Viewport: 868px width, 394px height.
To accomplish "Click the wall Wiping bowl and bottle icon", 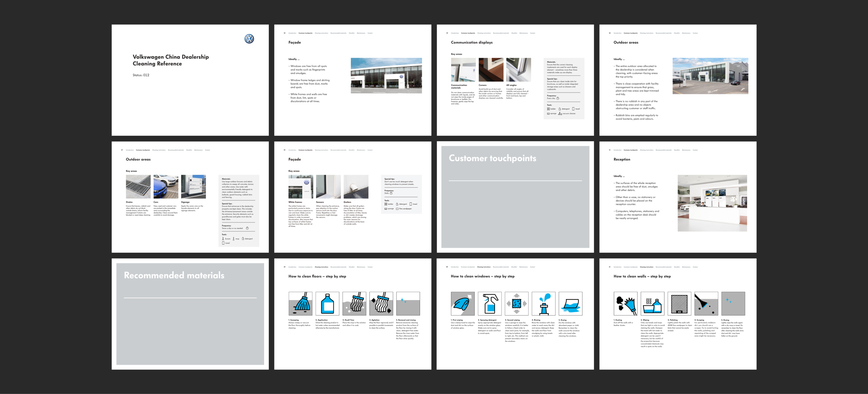I will click(652, 304).
